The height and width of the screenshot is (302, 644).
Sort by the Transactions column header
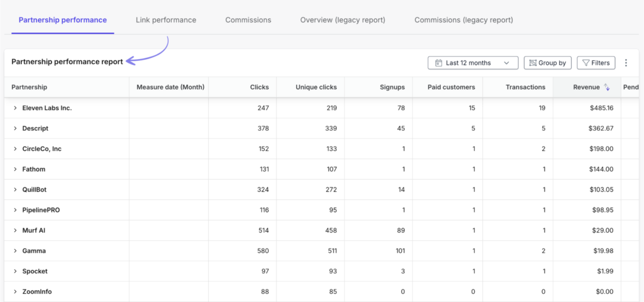click(x=518, y=87)
